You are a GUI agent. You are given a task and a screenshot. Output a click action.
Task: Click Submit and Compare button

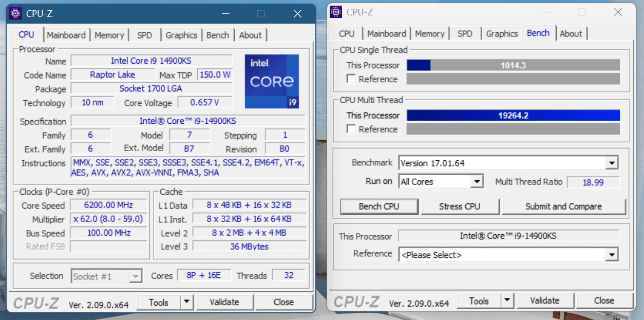coord(563,206)
